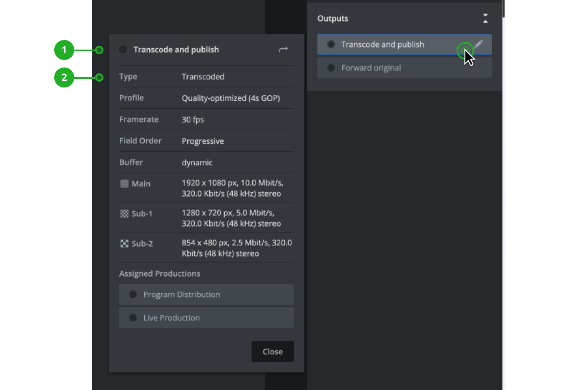
Task: Collapse the Outputs panel with the arrows icon
Action: click(485, 18)
